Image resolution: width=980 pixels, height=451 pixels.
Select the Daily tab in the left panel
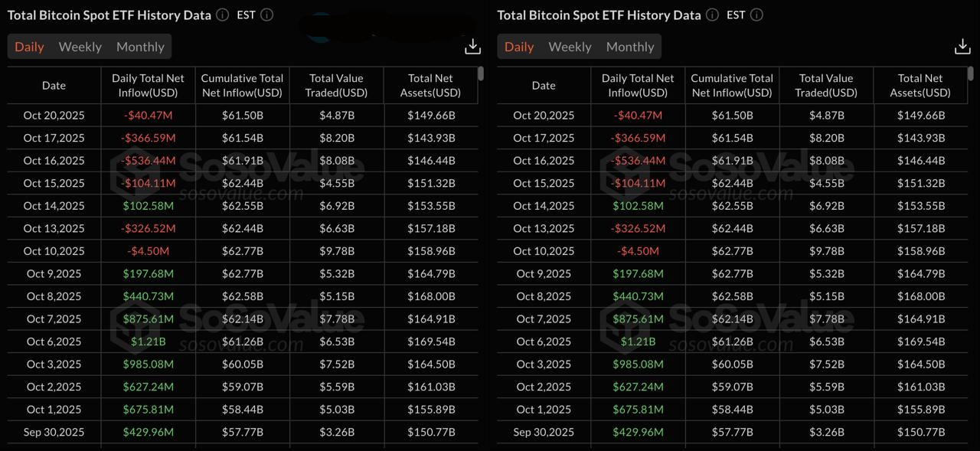click(x=29, y=47)
